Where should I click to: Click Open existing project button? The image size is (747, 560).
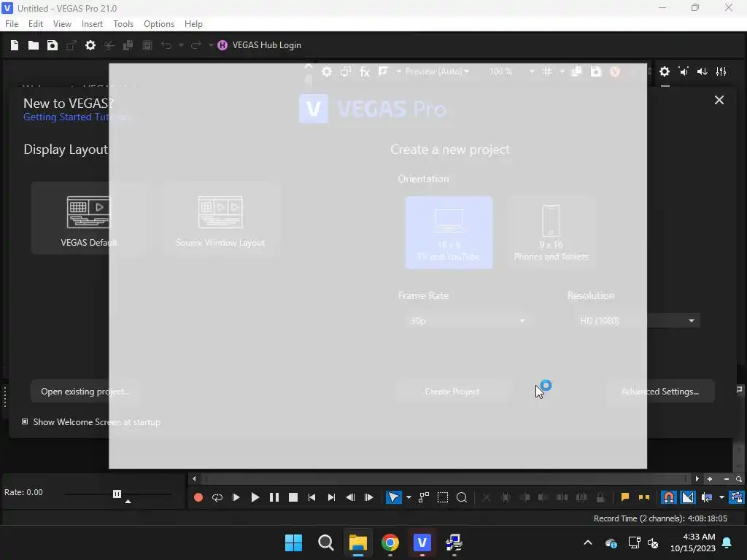[85, 392]
